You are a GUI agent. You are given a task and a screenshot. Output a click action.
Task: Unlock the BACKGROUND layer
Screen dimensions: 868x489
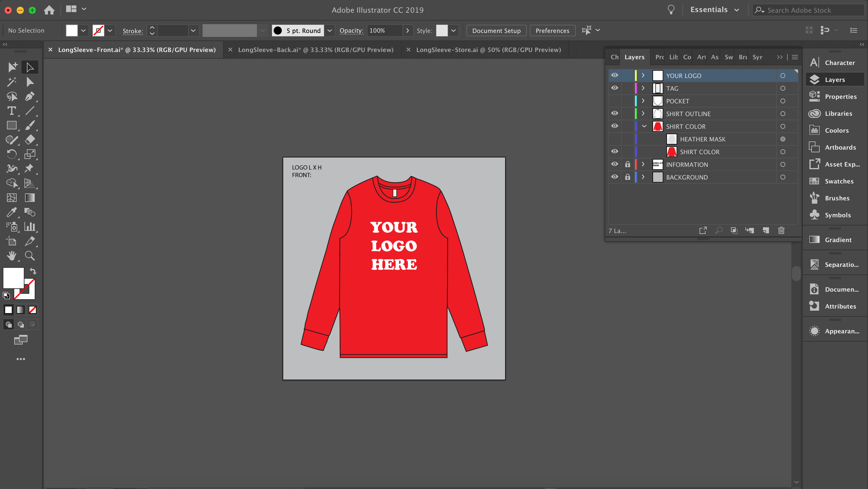(x=627, y=177)
